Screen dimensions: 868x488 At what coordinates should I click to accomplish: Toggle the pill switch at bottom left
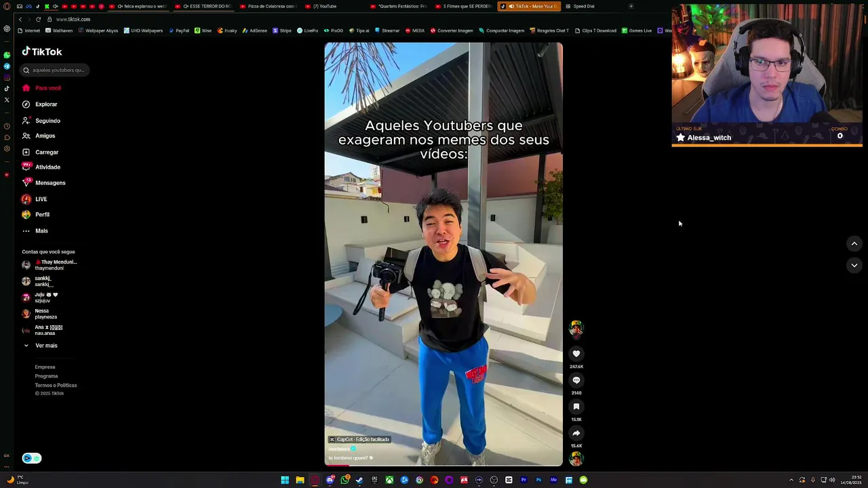[x=32, y=458]
